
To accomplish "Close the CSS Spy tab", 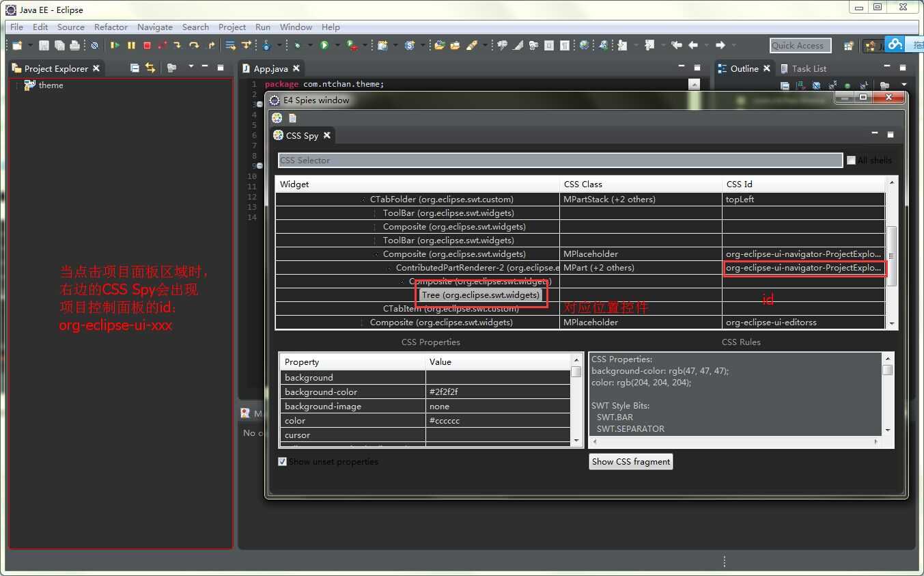I will click(x=327, y=135).
